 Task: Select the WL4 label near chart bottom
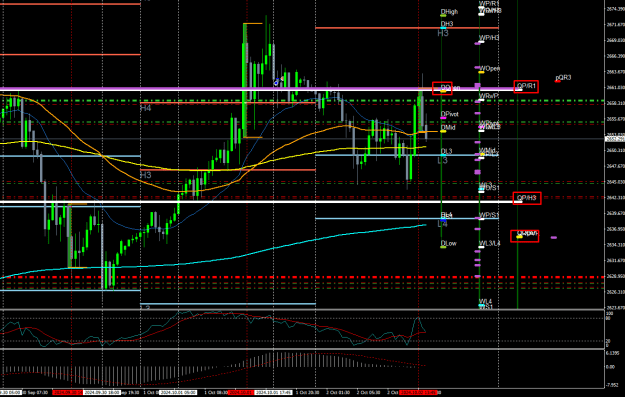(485, 301)
